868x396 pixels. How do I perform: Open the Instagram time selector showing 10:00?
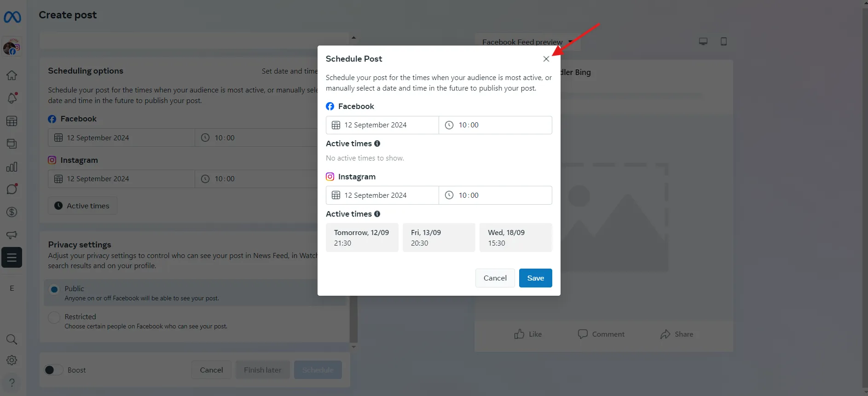point(495,195)
